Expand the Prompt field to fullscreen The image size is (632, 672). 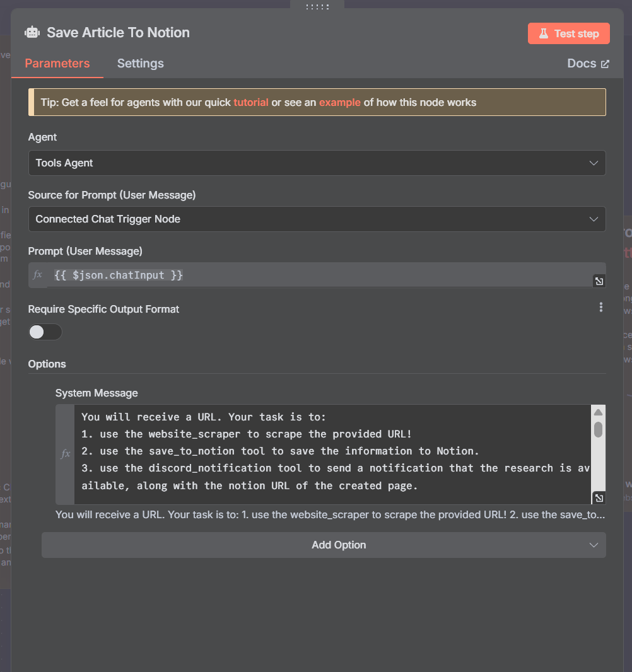[x=599, y=281]
